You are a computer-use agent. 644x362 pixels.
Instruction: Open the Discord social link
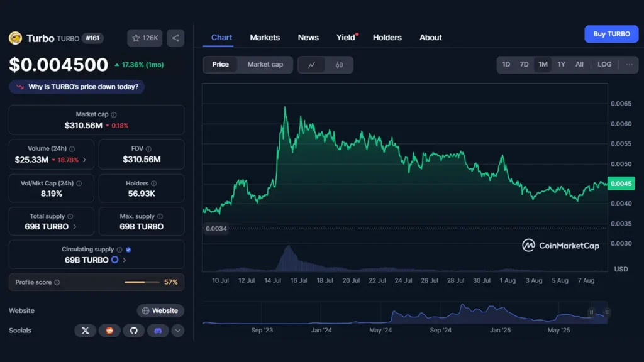[158, 331]
